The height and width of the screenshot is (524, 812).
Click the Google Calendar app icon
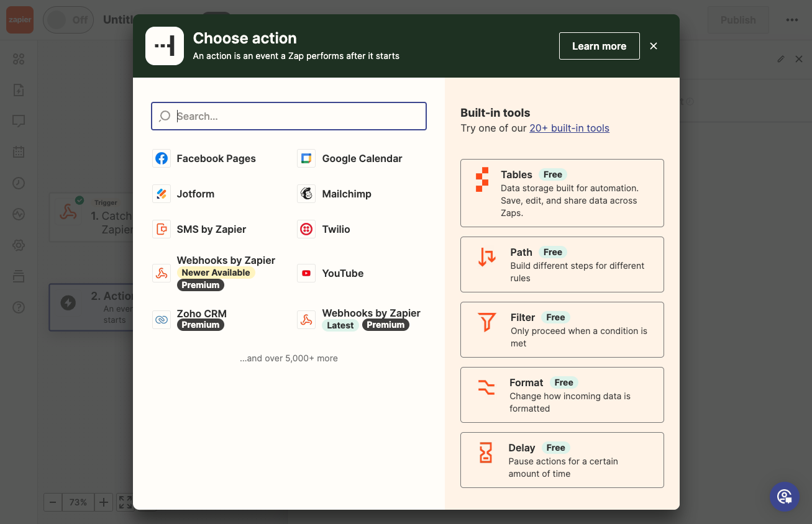click(x=306, y=158)
